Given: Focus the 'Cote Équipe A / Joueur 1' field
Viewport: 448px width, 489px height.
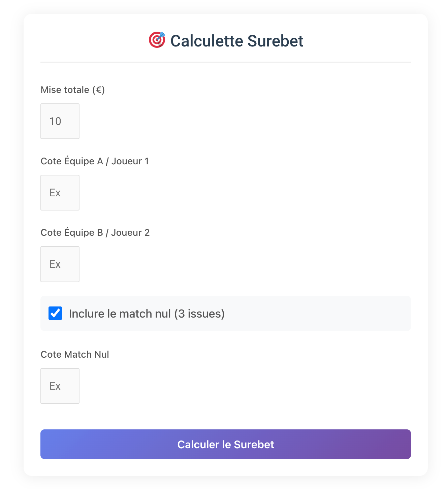Looking at the screenshot, I should [60, 193].
